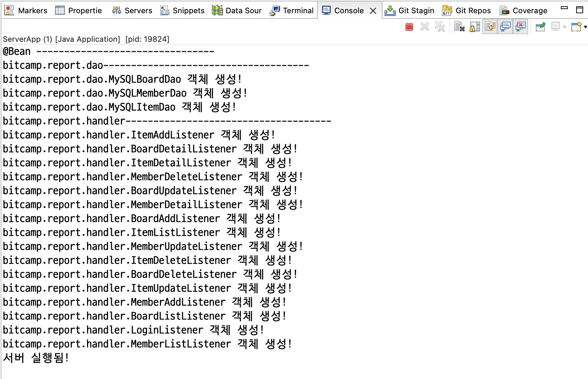Click the LoginListener output line
Screen dimensions: 588x379
pos(133,330)
